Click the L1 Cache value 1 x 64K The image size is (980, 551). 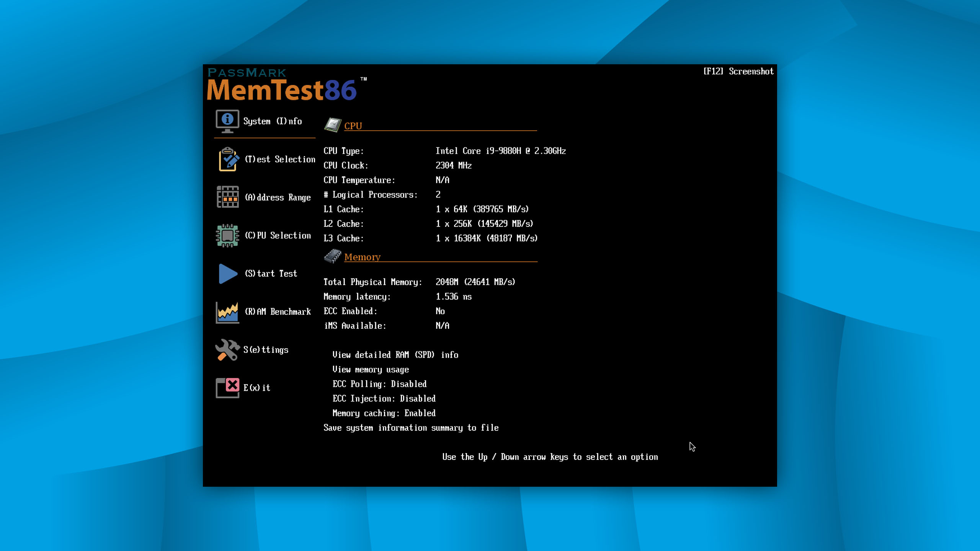click(482, 209)
